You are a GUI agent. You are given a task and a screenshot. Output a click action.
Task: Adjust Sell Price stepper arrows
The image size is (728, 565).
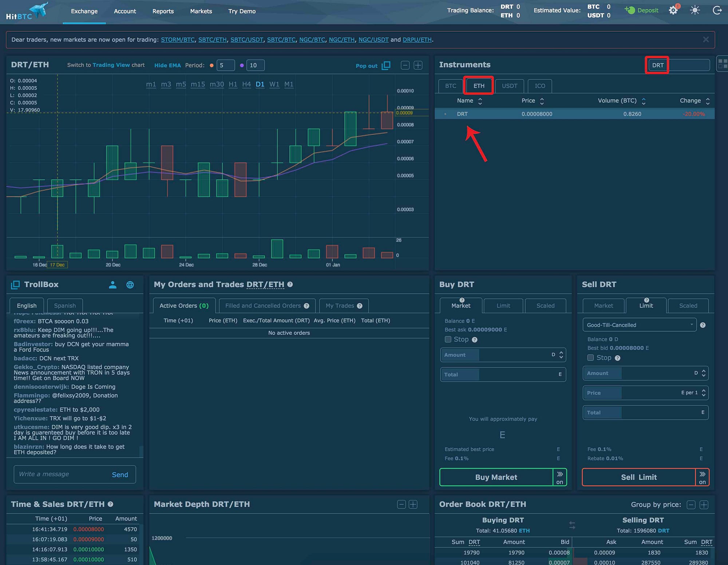(x=704, y=393)
